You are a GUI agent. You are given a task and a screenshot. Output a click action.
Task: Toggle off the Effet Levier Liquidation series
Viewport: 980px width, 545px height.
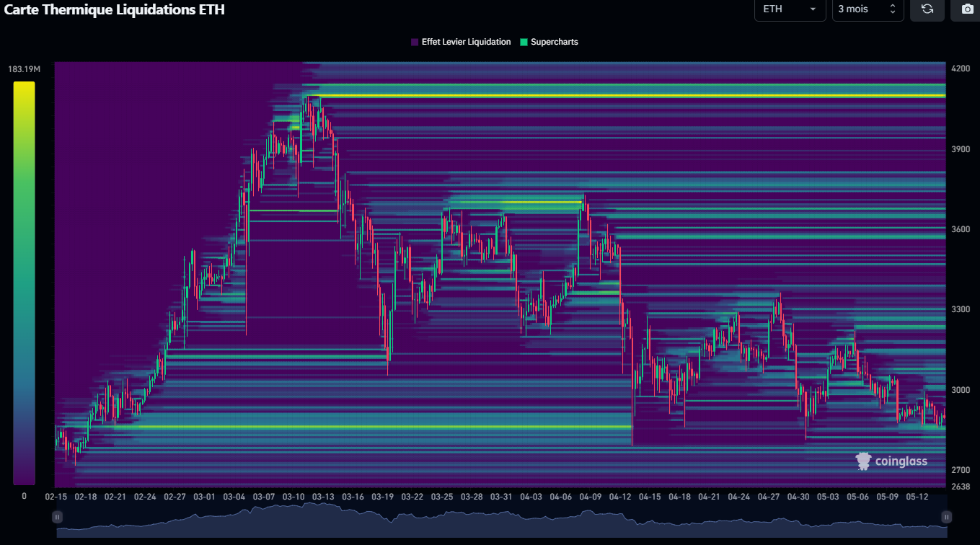(462, 42)
